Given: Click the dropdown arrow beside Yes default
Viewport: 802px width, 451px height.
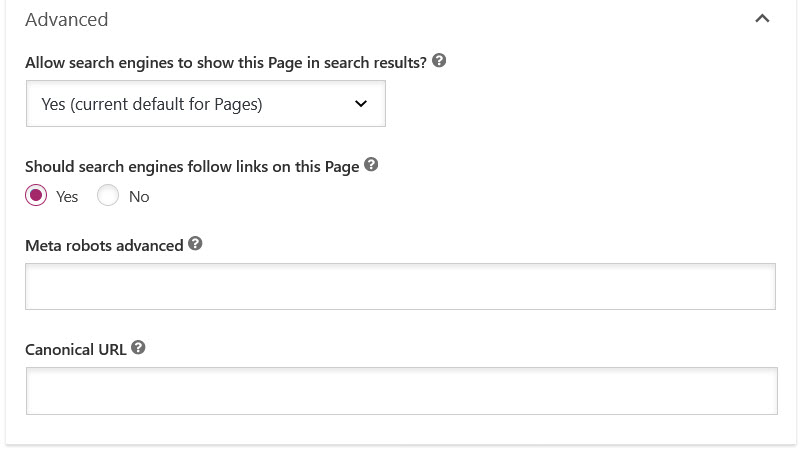Looking at the screenshot, I should (x=361, y=104).
